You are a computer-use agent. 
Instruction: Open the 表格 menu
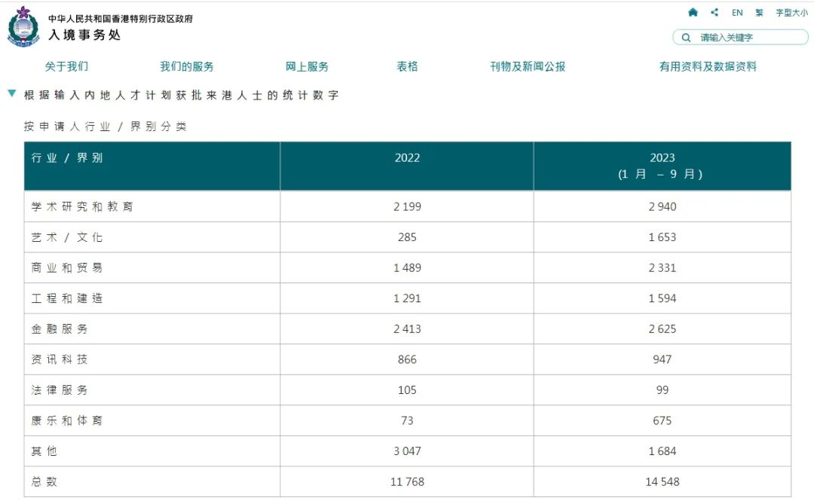point(407,66)
